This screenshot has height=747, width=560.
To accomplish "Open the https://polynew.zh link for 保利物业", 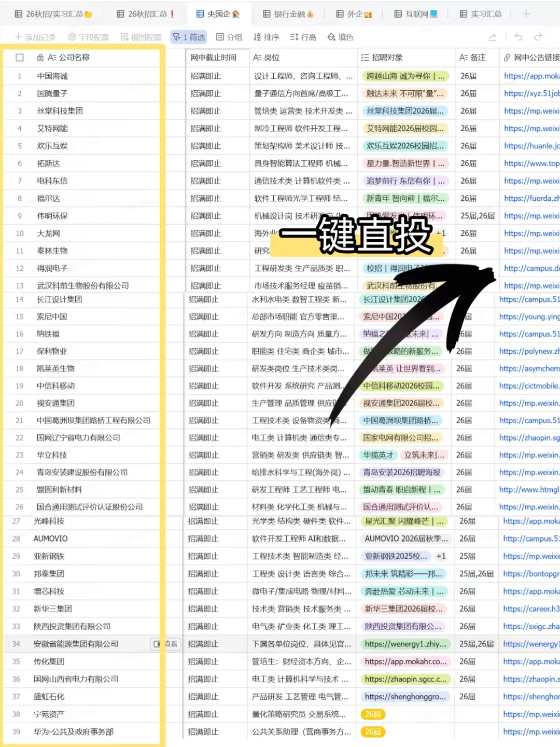I will pos(529,351).
